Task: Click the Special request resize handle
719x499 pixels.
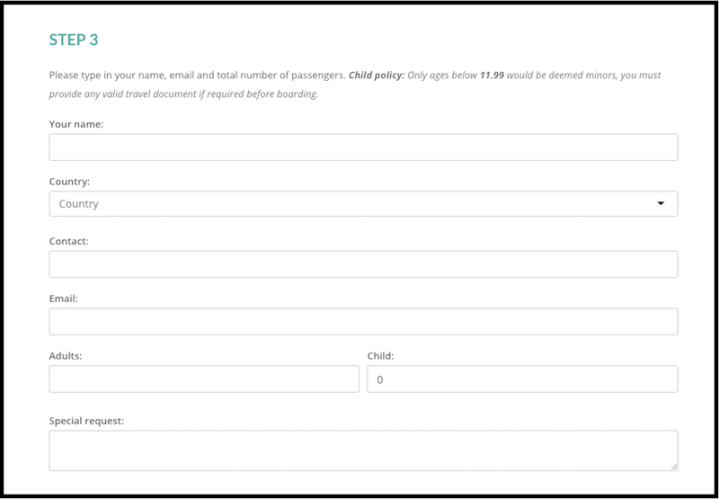Action: click(673, 465)
